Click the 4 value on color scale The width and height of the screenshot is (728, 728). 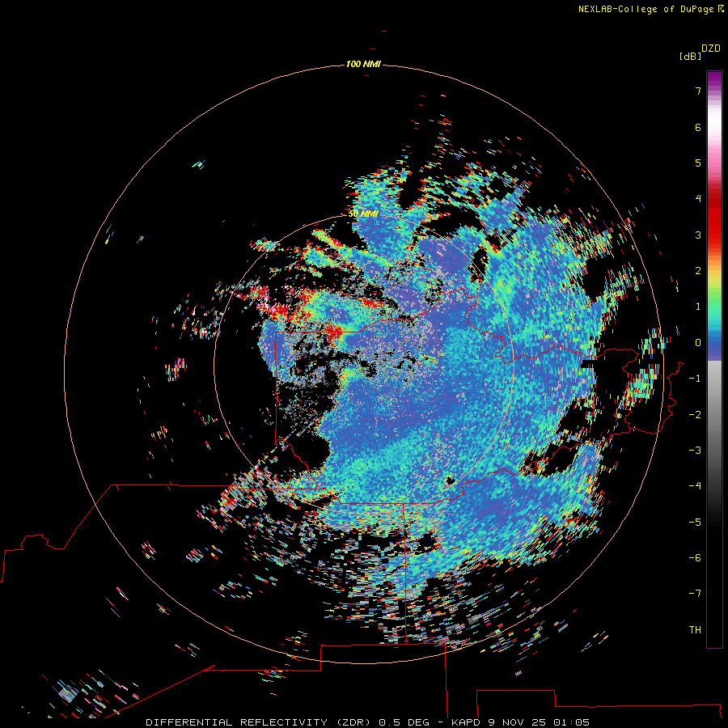coord(698,199)
